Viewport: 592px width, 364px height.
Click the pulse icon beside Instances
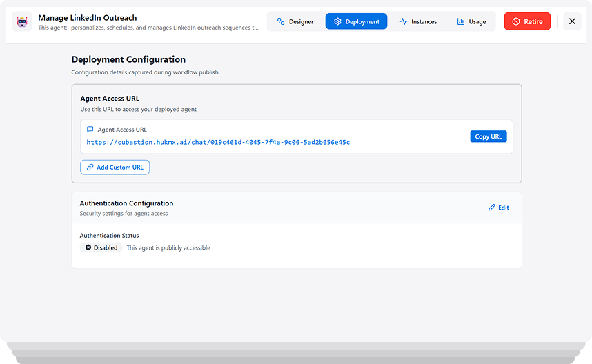[403, 21]
